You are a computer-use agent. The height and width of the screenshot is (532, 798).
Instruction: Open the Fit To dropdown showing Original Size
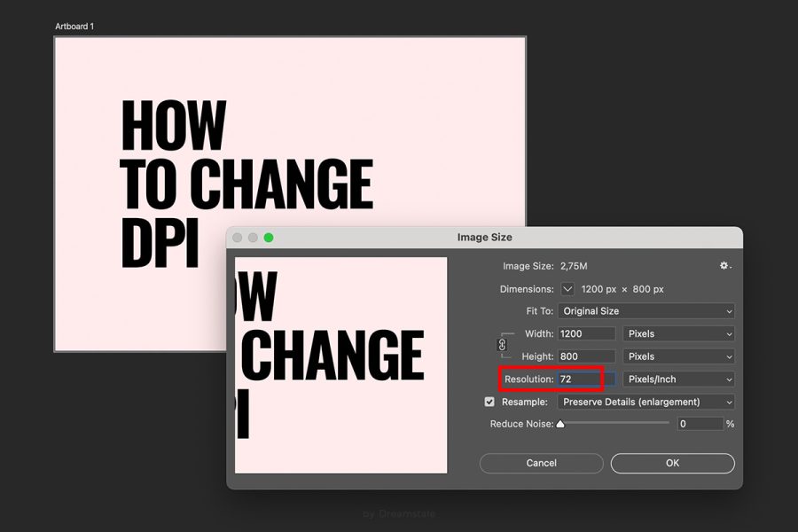(x=647, y=310)
